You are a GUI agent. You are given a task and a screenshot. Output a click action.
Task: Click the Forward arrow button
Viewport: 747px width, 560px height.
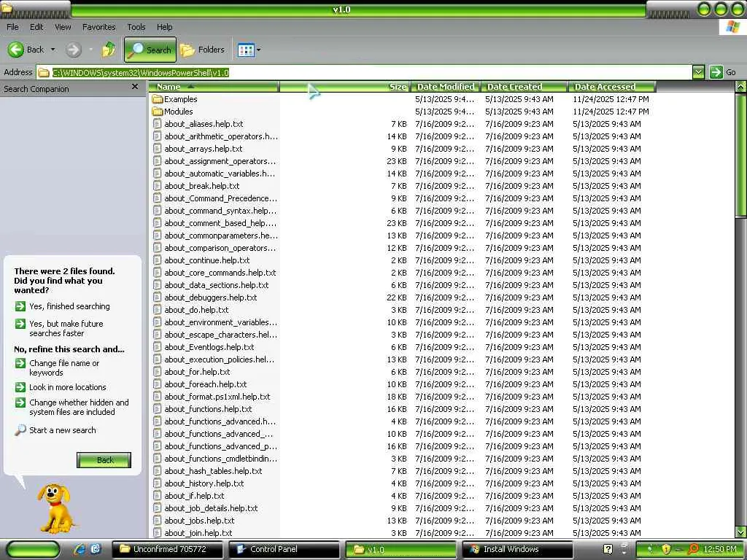[74, 50]
